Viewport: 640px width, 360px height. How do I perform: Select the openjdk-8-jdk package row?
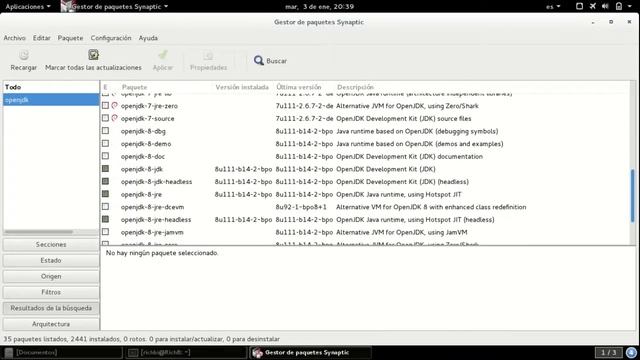click(365, 169)
